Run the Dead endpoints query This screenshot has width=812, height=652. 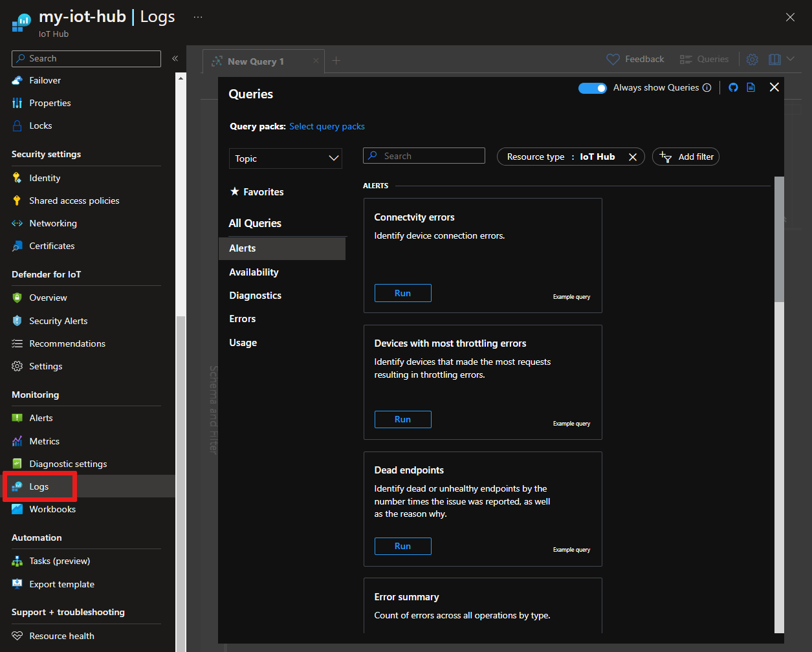[x=402, y=546]
